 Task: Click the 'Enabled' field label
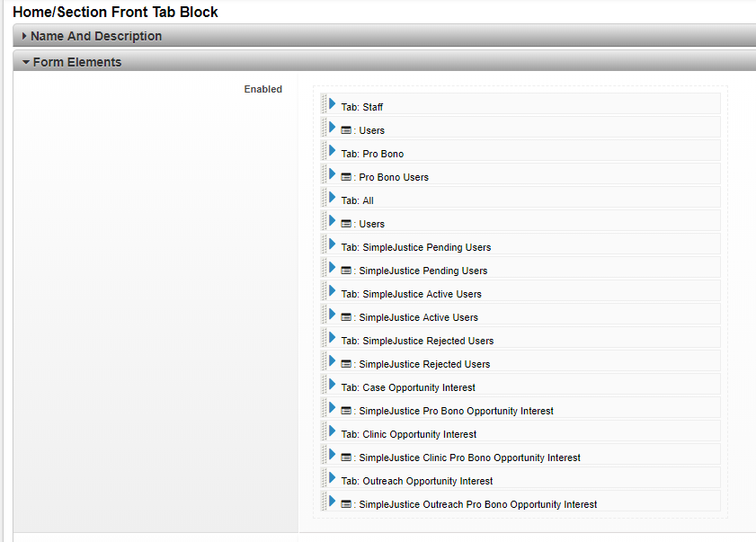tap(262, 89)
